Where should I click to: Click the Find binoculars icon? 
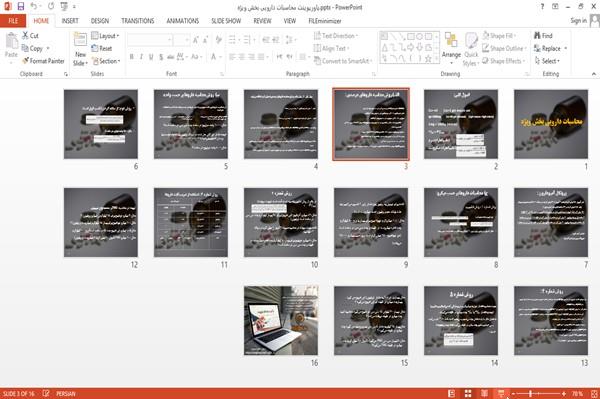pos(537,36)
